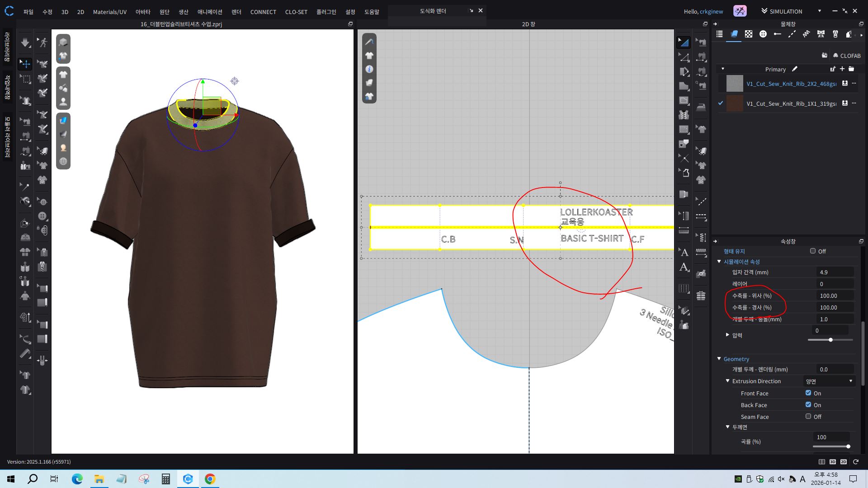Image resolution: width=868 pixels, height=488 pixels.
Task: Toggle the 형태 유지 checkbox
Action: 812,251
